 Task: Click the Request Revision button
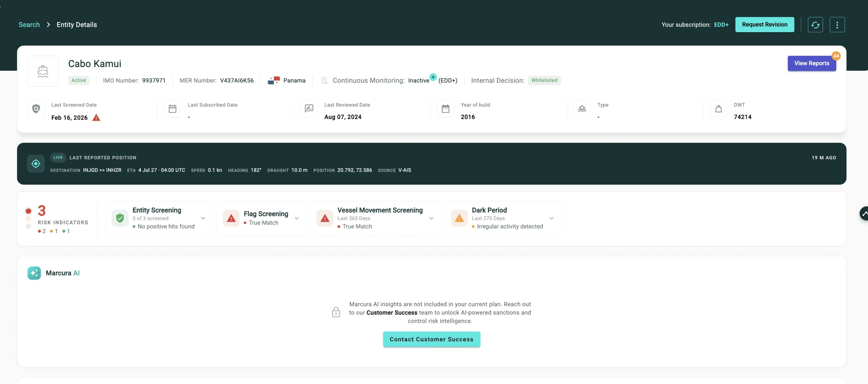pyautogui.click(x=765, y=25)
